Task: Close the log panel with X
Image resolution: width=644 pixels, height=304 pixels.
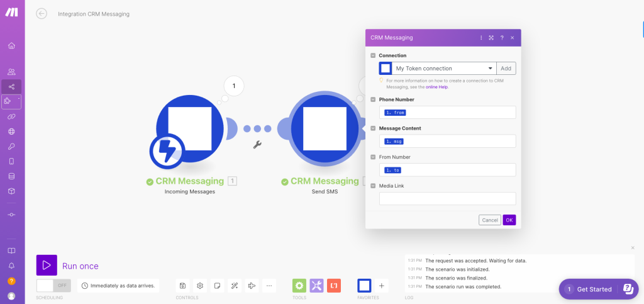Action: 633,248
